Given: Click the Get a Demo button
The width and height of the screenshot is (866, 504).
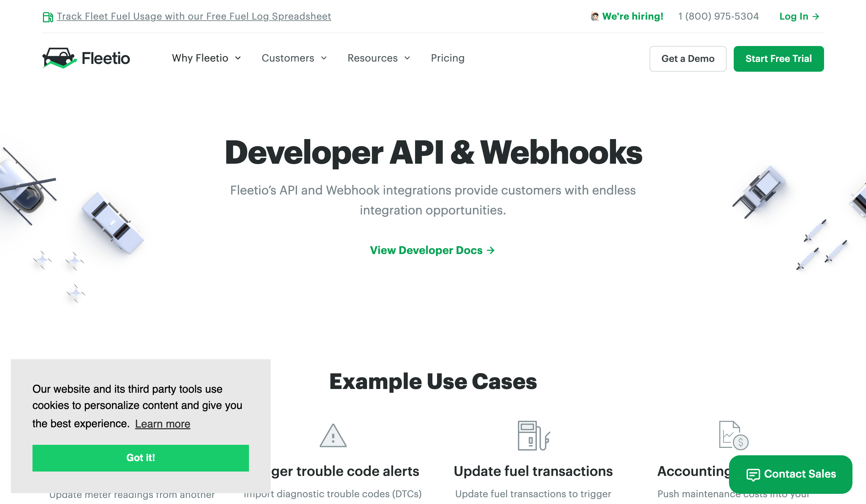Looking at the screenshot, I should tap(688, 59).
